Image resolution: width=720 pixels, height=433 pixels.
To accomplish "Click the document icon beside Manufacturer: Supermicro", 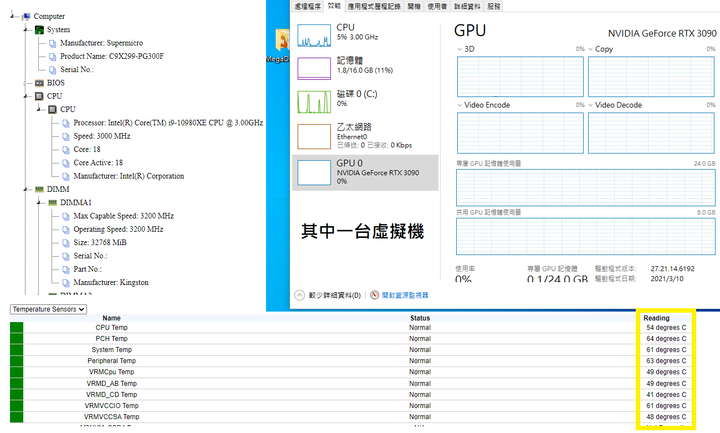I will [x=53, y=43].
